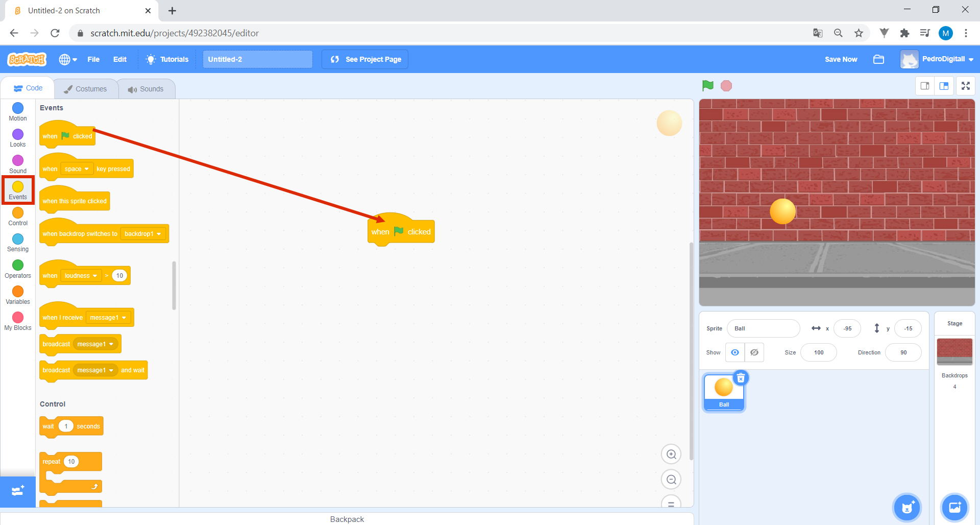Open My Stuff folder icon

tap(878, 59)
